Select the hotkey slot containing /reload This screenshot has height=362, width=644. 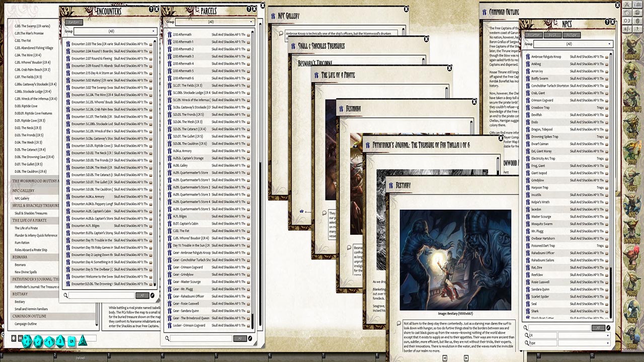80,358
